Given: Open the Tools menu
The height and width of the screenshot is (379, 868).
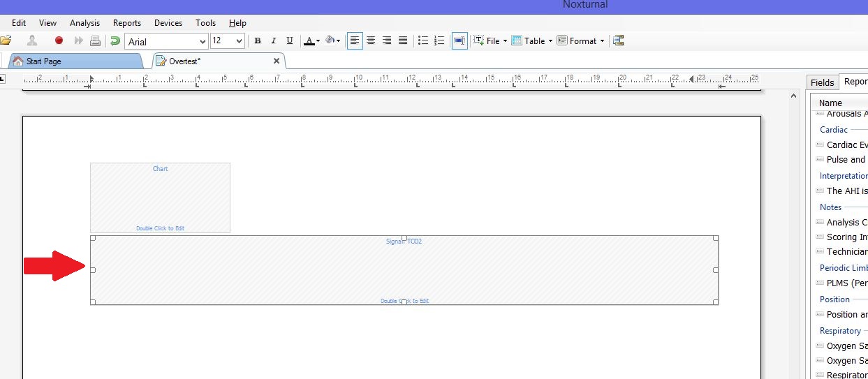Looking at the screenshot, I should pyautogui.click(x=206, y=23).
